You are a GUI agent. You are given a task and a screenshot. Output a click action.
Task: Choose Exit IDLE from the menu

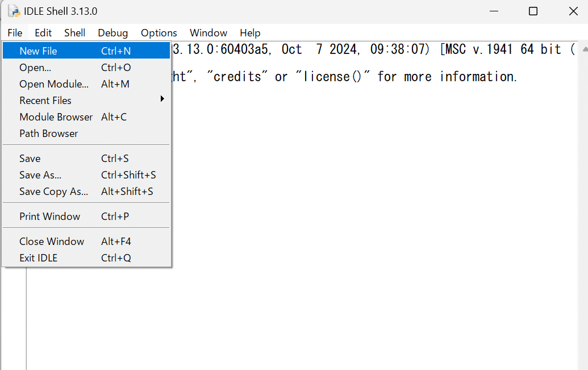point(86,258)
